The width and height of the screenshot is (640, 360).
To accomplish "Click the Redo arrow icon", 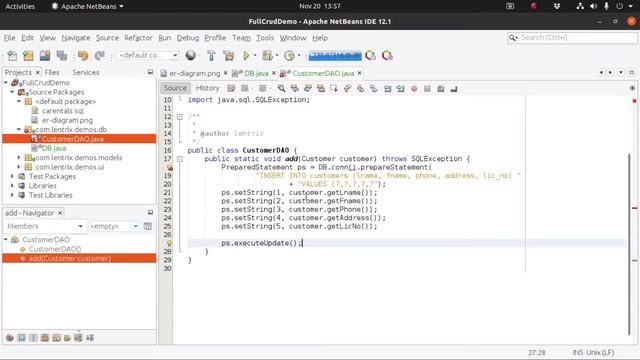I will coord(100,56).
